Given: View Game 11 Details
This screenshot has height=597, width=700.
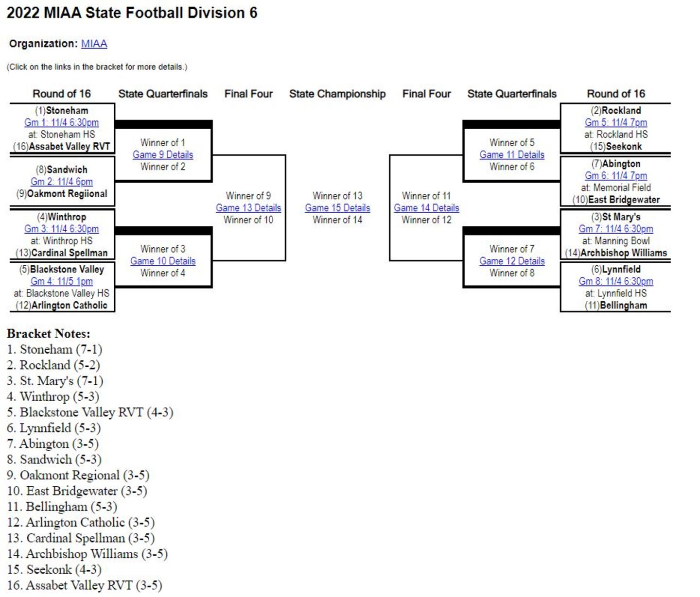Looking at the screenshot, I should pos(512,155).
